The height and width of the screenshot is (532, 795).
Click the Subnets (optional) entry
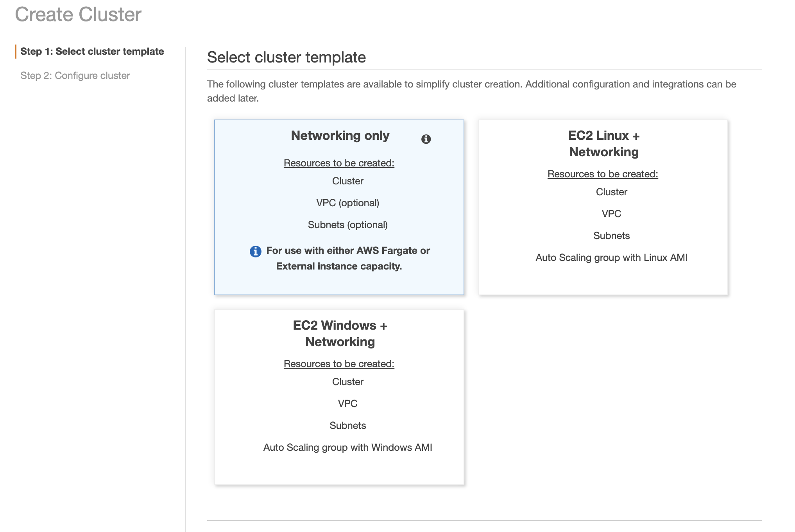point(347,225)
